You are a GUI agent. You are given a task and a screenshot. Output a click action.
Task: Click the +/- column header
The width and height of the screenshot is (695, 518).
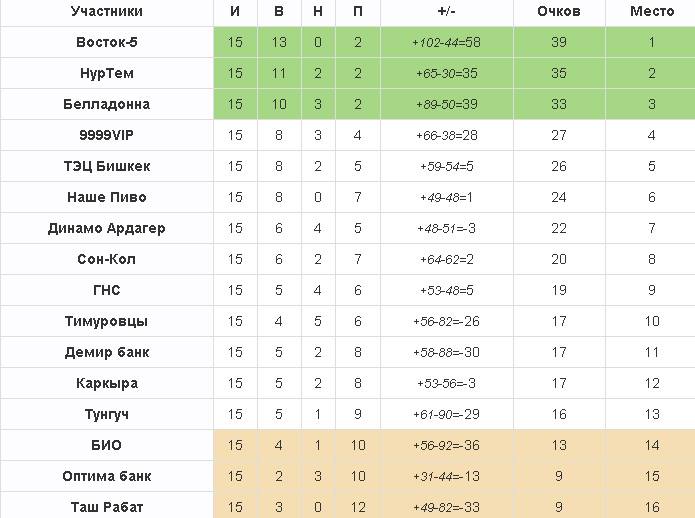[x=446, y=12]
